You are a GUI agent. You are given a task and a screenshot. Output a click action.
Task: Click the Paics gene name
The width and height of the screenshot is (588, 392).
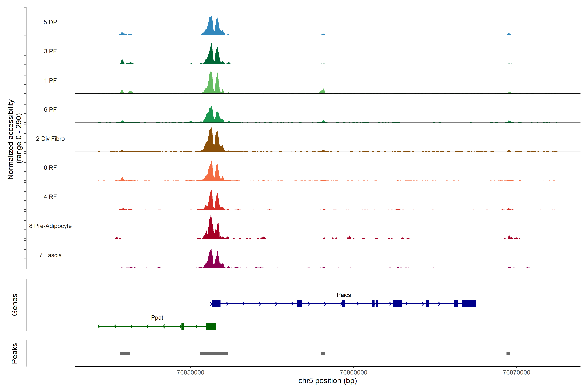[x=344, y=295]
